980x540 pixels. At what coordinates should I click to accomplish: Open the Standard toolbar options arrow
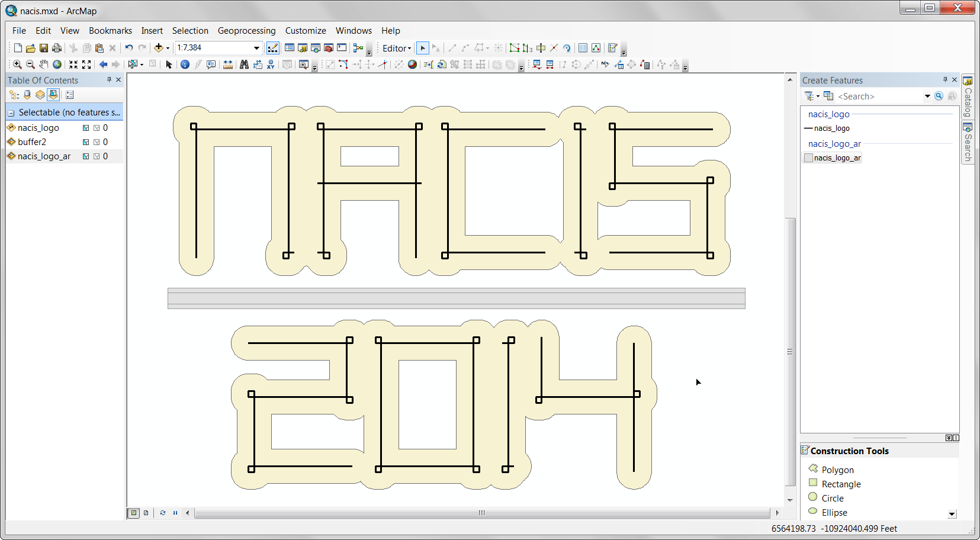369,50
